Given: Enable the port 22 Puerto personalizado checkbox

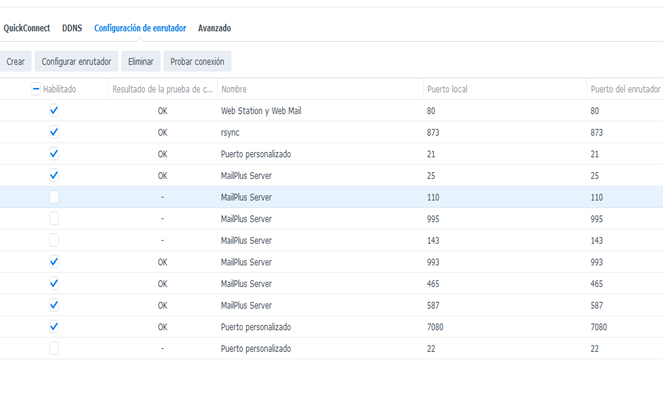Looking at the screenshot, I should pyautogui.click(x=54, y=348).
